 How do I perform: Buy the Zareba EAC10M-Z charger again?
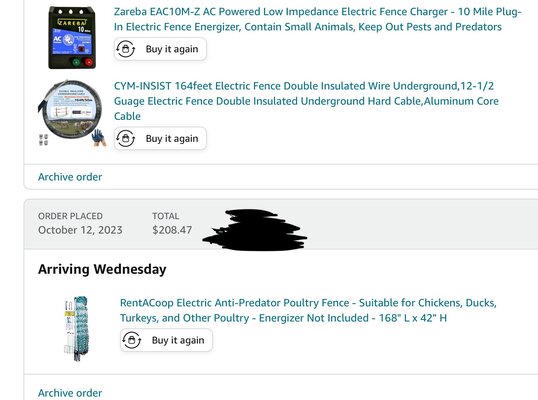(x=160, y=49)
